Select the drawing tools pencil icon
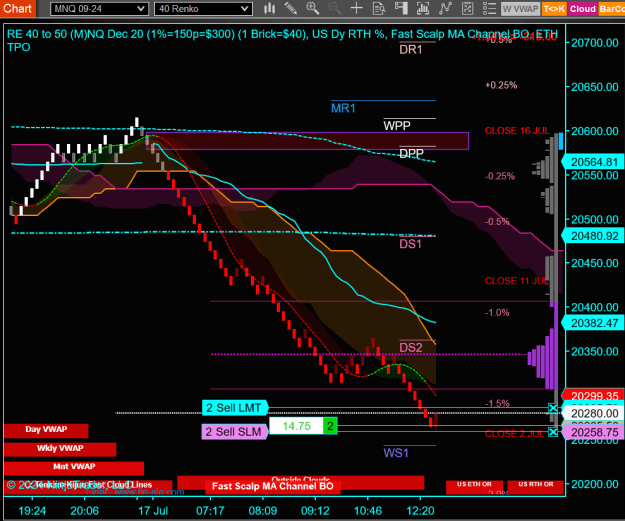 [291, 8]
